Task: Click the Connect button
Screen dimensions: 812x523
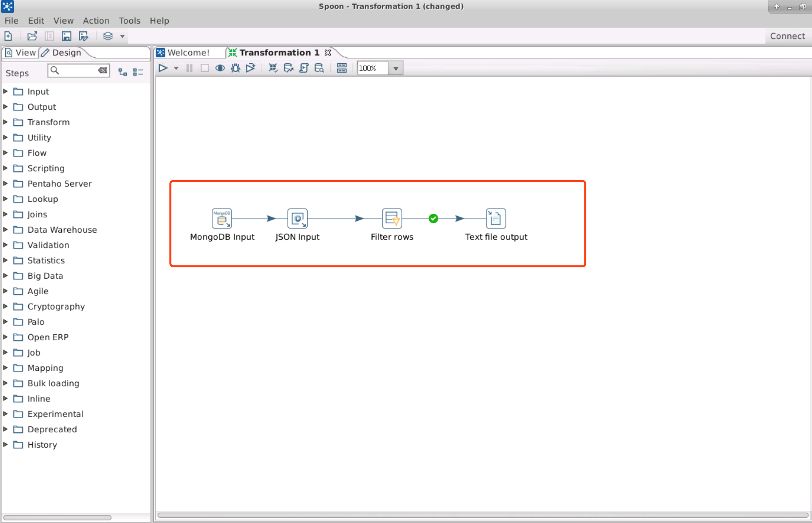Action: 787,36
